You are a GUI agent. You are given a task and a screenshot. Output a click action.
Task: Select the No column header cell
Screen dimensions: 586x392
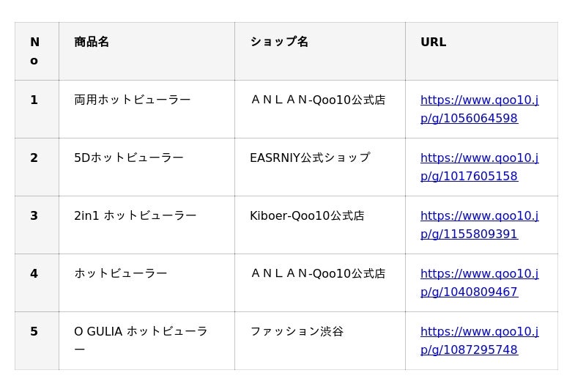[x=34, y=51]
